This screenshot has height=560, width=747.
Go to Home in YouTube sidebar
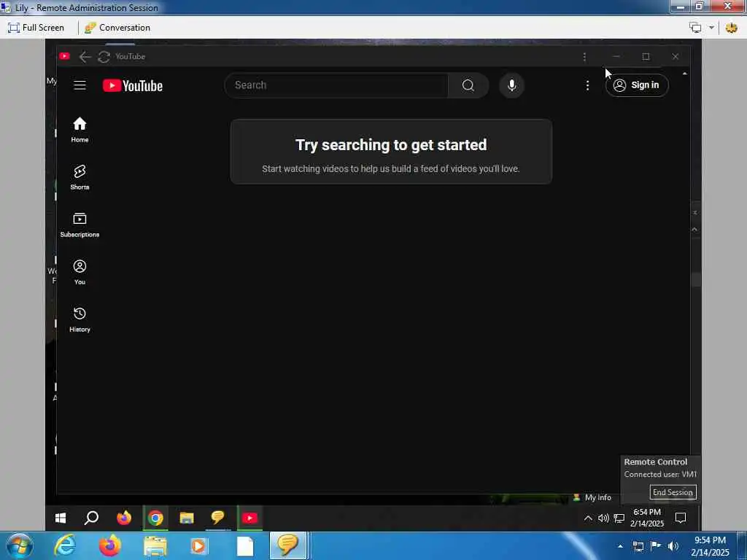pos(80,130)
